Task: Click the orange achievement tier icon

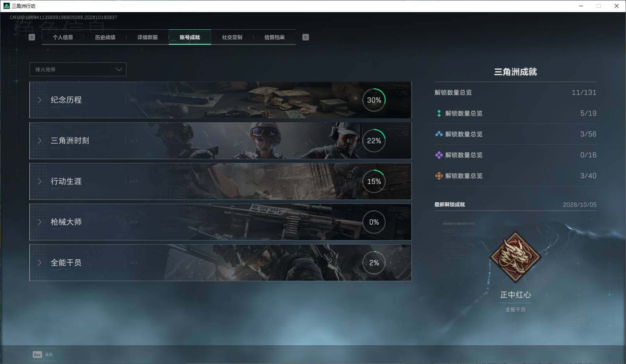Action: (439, 176)
